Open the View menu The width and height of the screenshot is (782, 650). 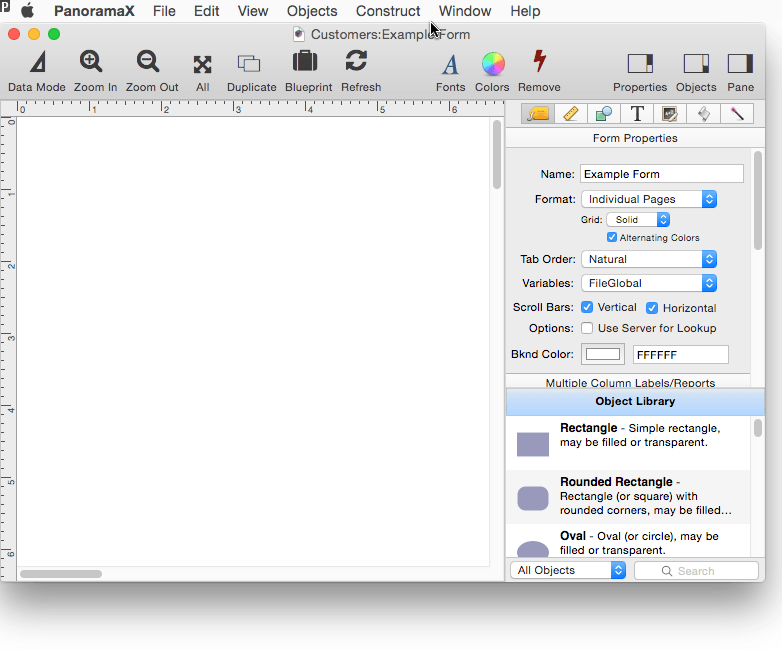point(253,11)
